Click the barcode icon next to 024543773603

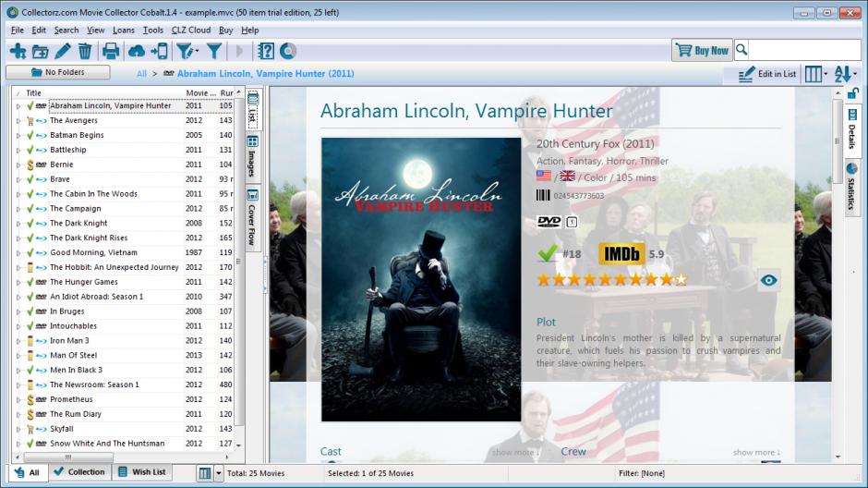pyautogui.click(x=543, y=195)
